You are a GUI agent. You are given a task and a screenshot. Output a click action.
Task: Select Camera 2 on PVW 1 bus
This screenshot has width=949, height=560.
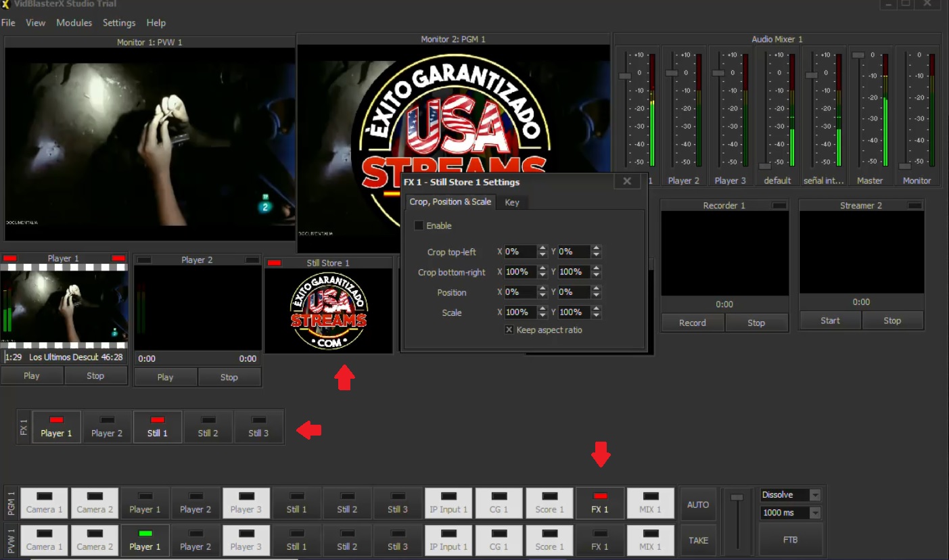[95, 540]
